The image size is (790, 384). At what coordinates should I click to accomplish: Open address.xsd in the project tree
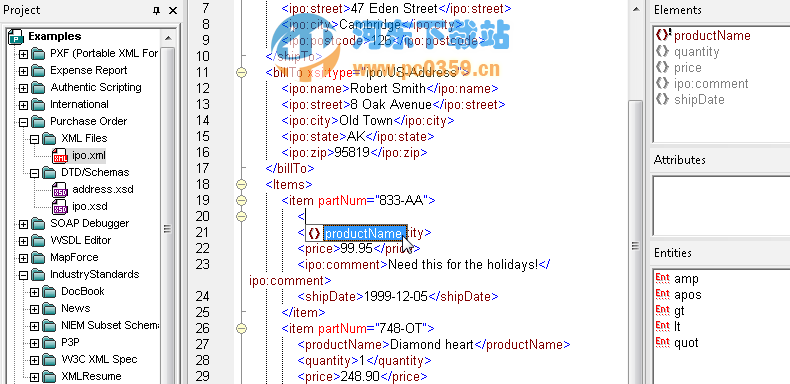point(103,189)
